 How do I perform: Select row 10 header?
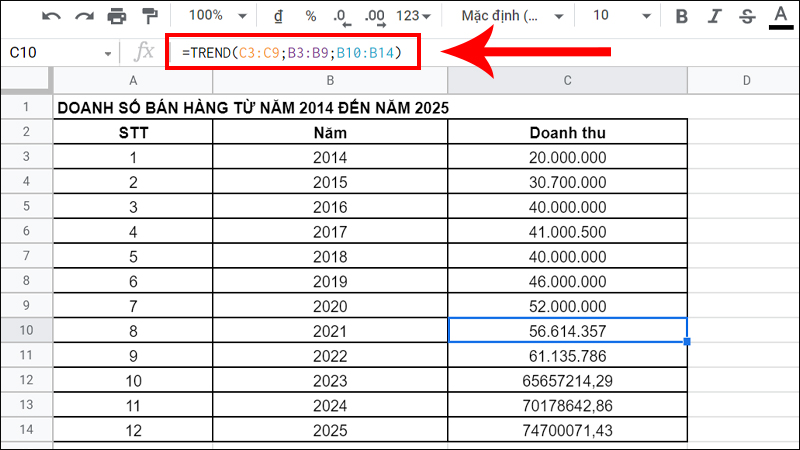tap(26, 331)
